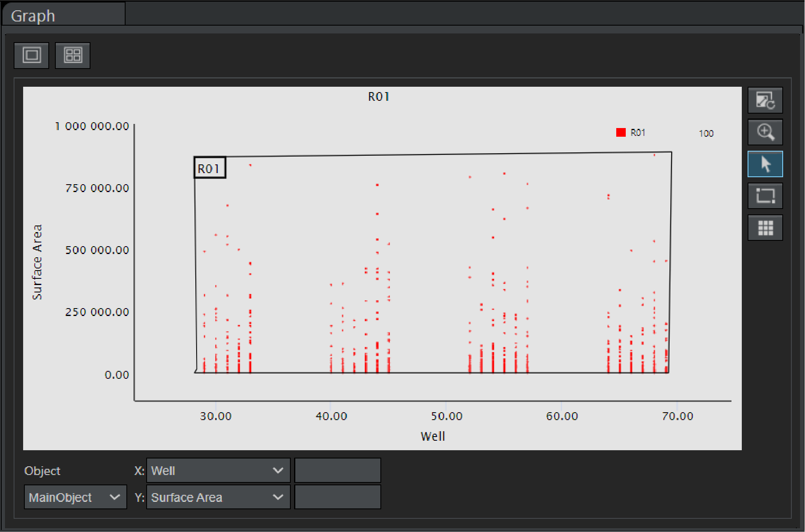Switch to multi-graph grid layout
This screenshot has width=805, height=532.
[x=73, y=55]
